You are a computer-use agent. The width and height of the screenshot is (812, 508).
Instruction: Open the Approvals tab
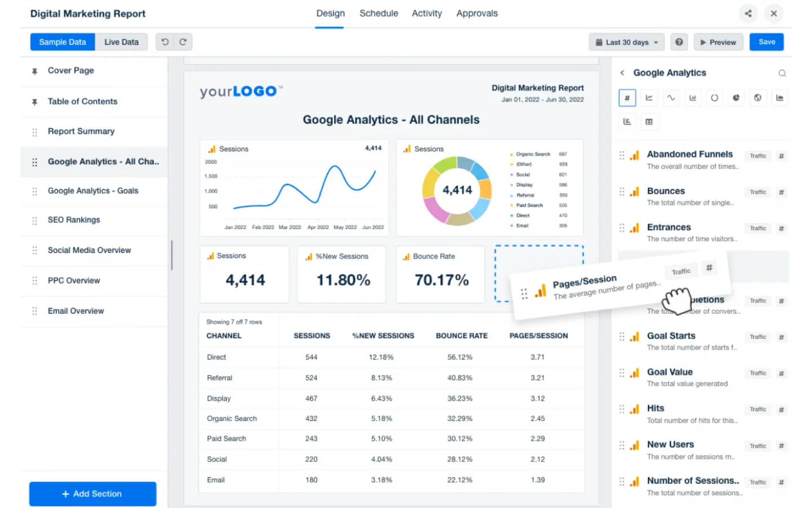[x=476, y=13]
